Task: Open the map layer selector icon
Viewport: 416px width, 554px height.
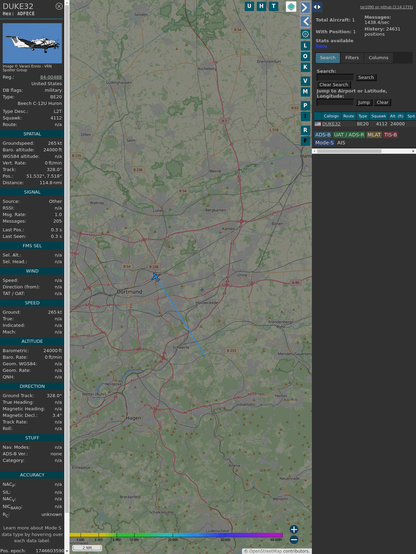Action: tap(291, 6)
